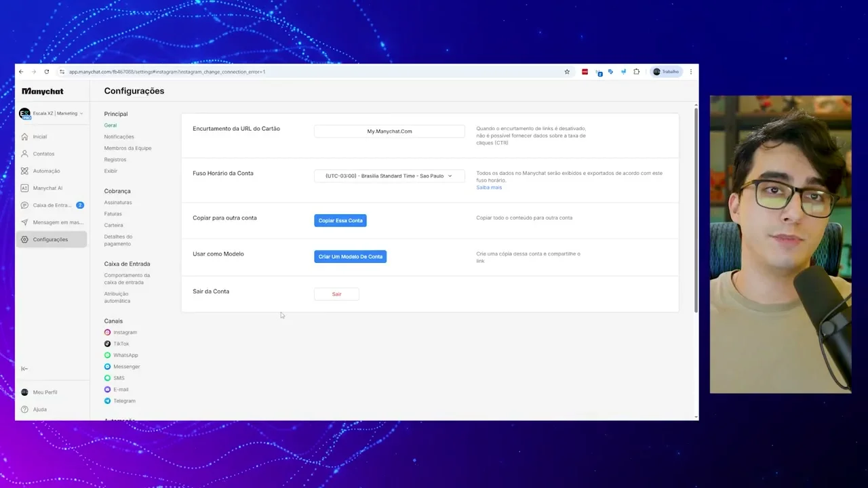Viewport: 868px width, 488px height.
Task: Open Detalhes do pagamento
Action: pos(118,240)
